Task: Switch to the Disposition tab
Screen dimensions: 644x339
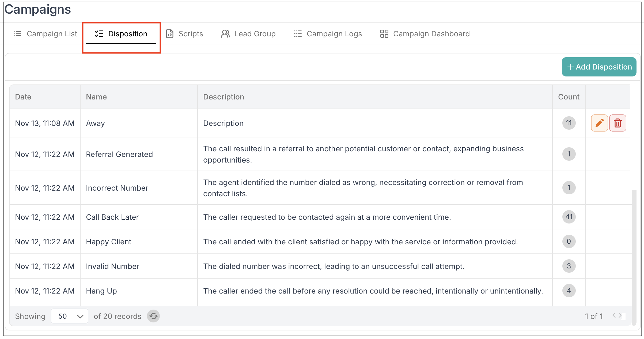Action: (x=121, y=34)
